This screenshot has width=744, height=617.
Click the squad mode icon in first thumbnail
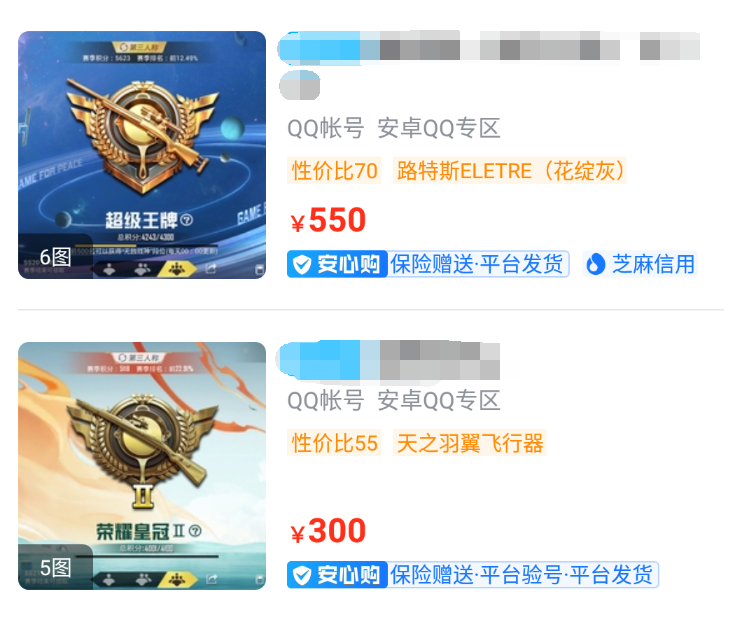click(x=177, y=270)
